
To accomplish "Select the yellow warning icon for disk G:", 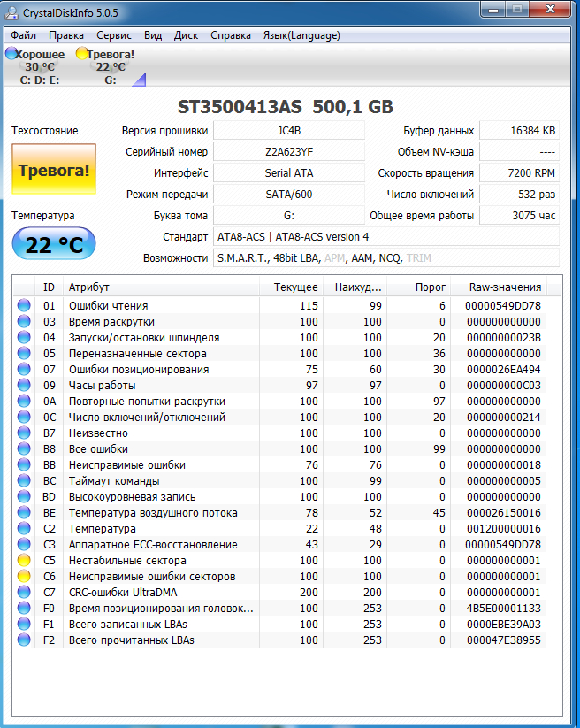I will tap(82, 54).
